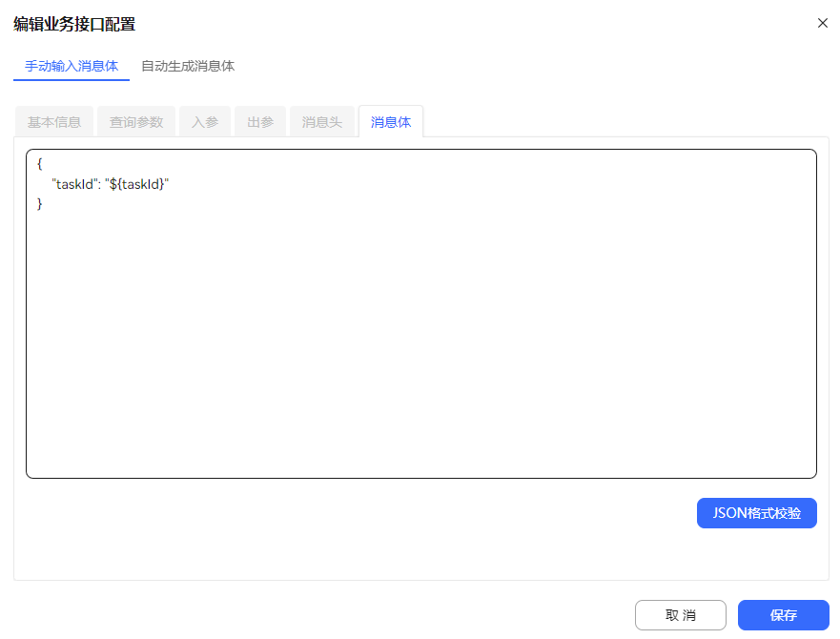Click inside the JSON message body editor
This screenshot has width=840, height=639.
tap(421, 314)
